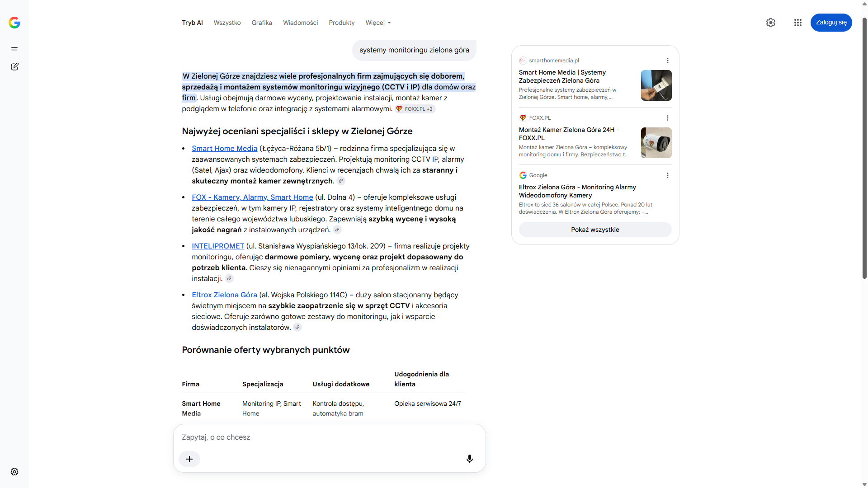Click the Smart Home Media result thumbnail

click(656, 85)
